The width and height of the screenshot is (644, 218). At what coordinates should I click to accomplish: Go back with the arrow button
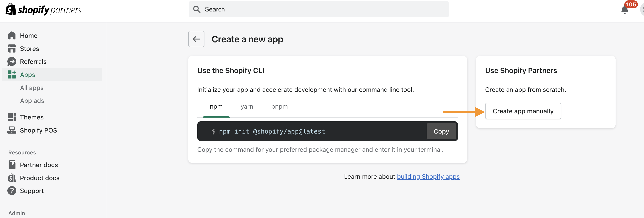point(196,39)
